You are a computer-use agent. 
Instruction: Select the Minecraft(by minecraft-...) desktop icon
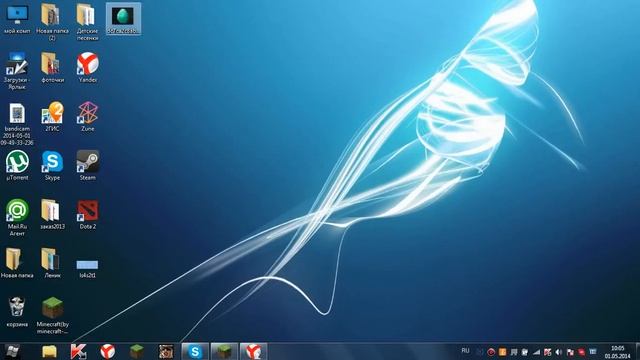pyautogui.click(x=52, y=316)
